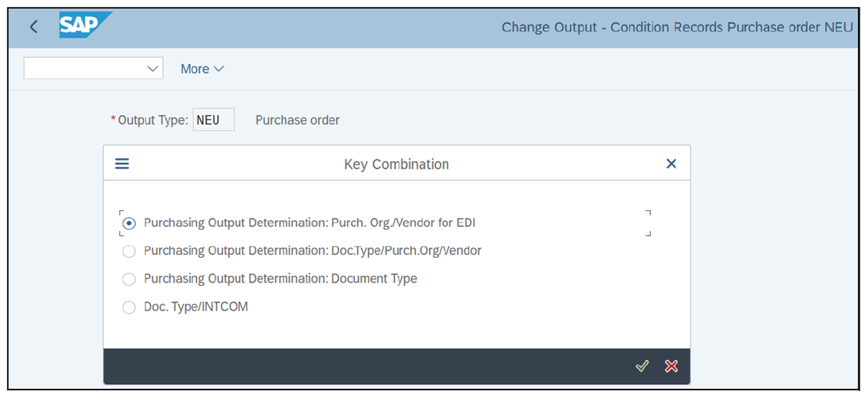Select the Doc. Type/INTCOM radio button
The width and height of the screenshot is (868, 400).
(129, 307)
